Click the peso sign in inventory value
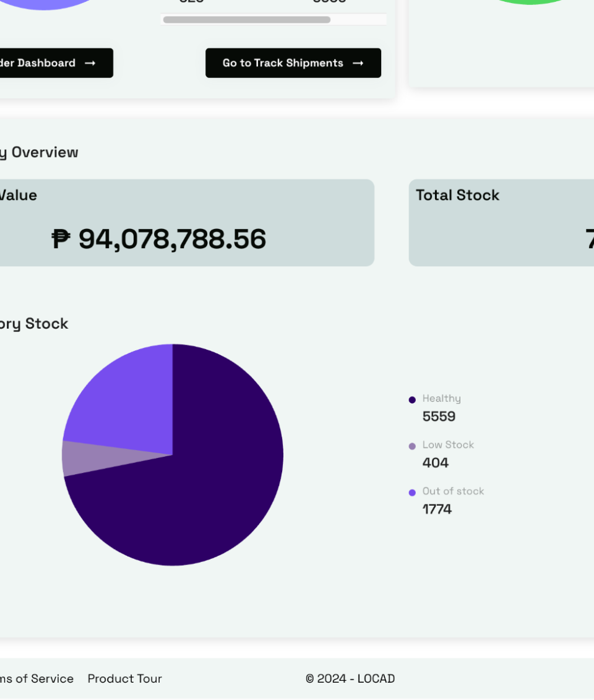 tap(61, 239)
